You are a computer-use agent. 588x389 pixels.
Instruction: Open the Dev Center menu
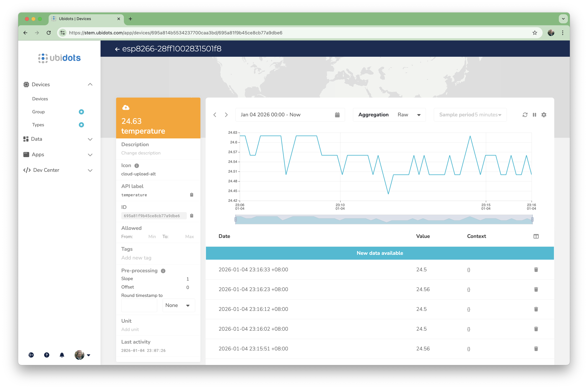[90, 170]
